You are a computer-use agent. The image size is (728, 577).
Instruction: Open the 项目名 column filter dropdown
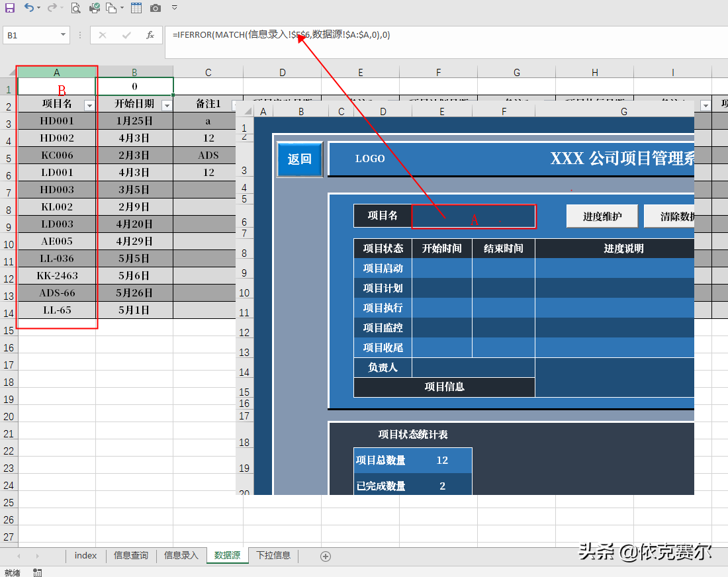point(89,106)
